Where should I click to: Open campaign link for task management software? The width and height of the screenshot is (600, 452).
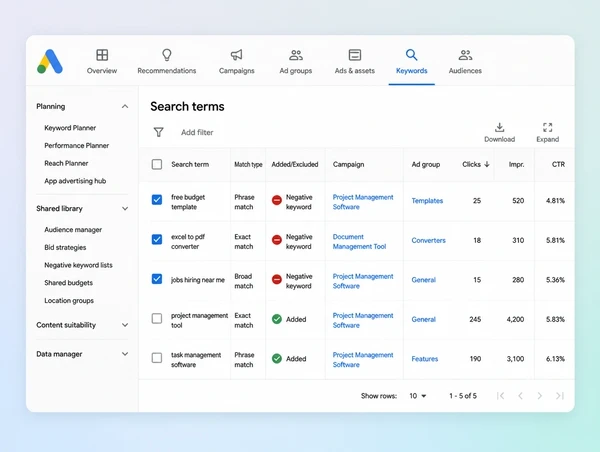[363, 360]
